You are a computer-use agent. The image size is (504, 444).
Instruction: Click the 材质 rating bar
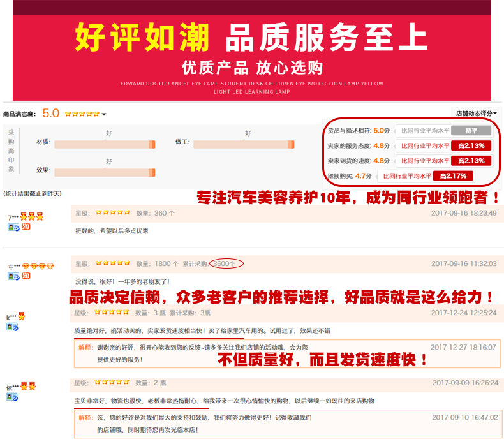[x=105, y=144]
